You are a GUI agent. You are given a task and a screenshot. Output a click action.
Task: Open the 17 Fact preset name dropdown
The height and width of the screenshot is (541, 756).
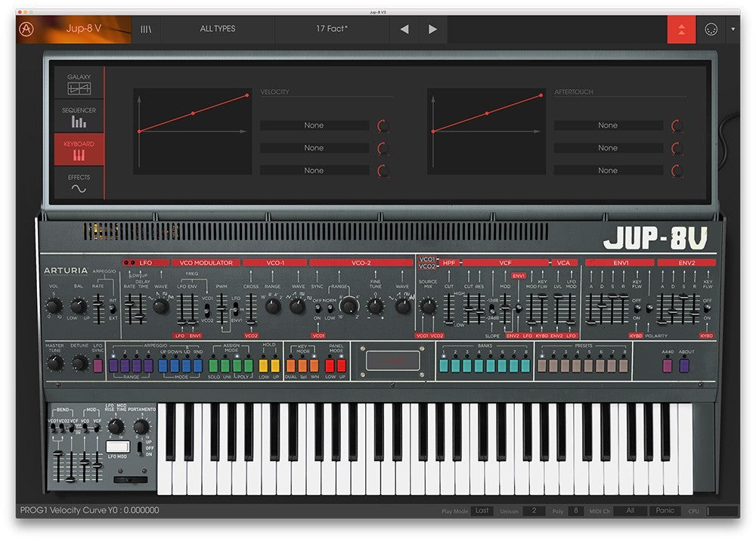click(x=332, y=29)
